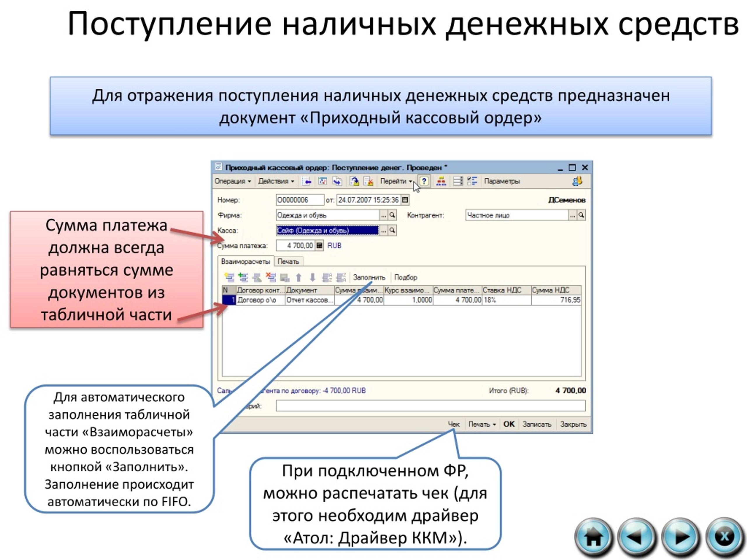
Task: Go to the previous slide
Action: pyautogui.click(x=637, y=537)
